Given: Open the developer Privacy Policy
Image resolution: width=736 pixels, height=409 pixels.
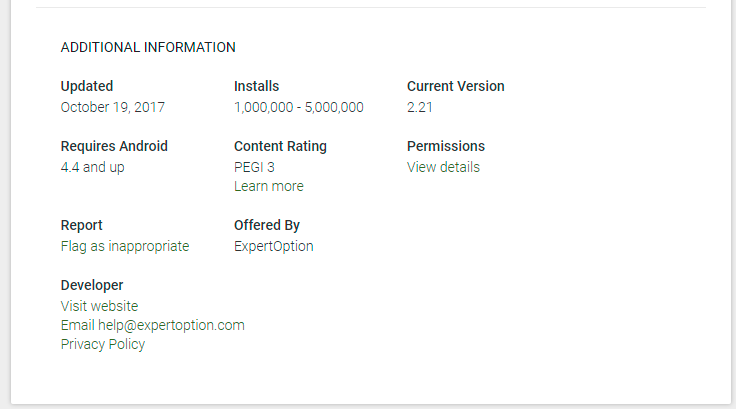Looking at the screenshot, I should (103, 345).
